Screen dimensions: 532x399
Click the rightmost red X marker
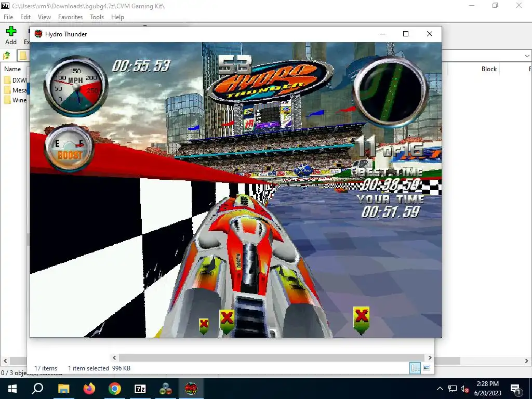tap(362, 321)
